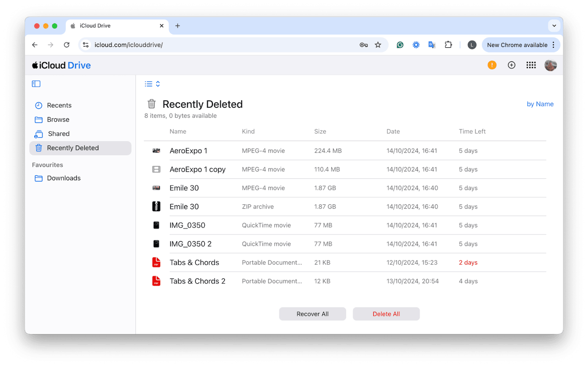Open the Recently Deleted trash icon in sidebar
This screenshot has height=367, width=588.
click(38, 148)
